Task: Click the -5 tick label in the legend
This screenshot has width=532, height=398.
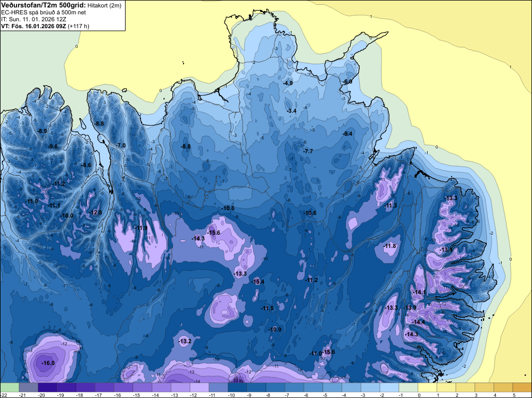Action: click(325, 395)
